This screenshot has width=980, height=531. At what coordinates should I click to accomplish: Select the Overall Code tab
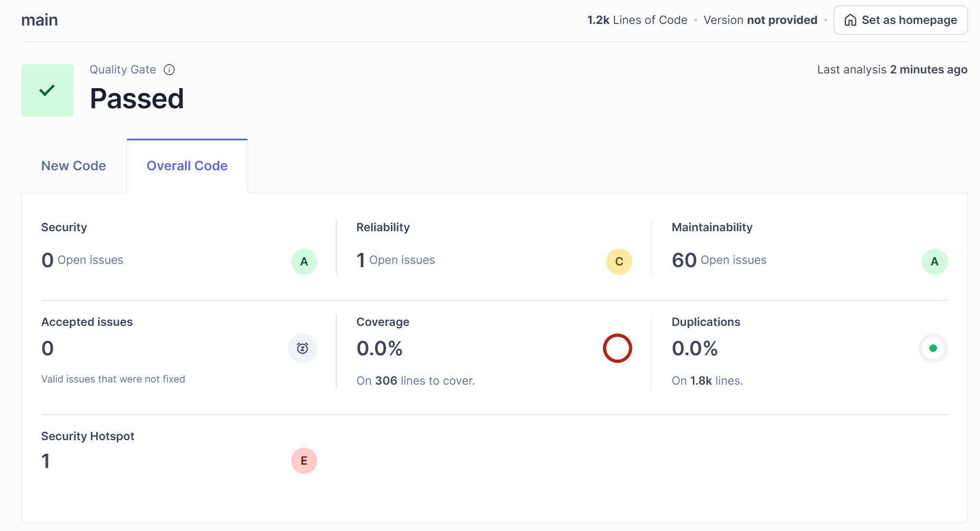point(187,166)
